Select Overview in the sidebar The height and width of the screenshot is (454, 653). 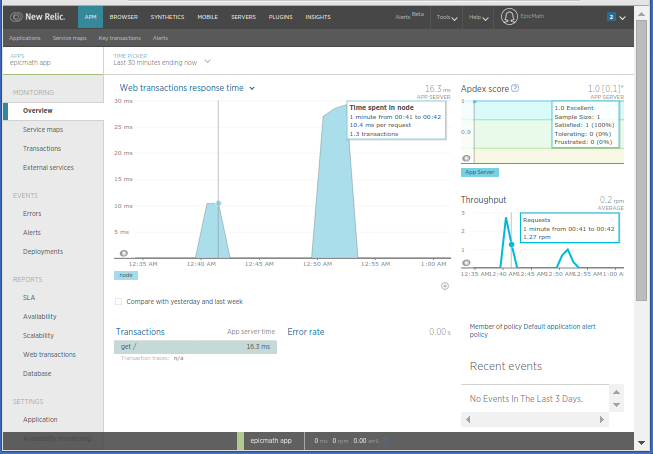coord(53,111)
